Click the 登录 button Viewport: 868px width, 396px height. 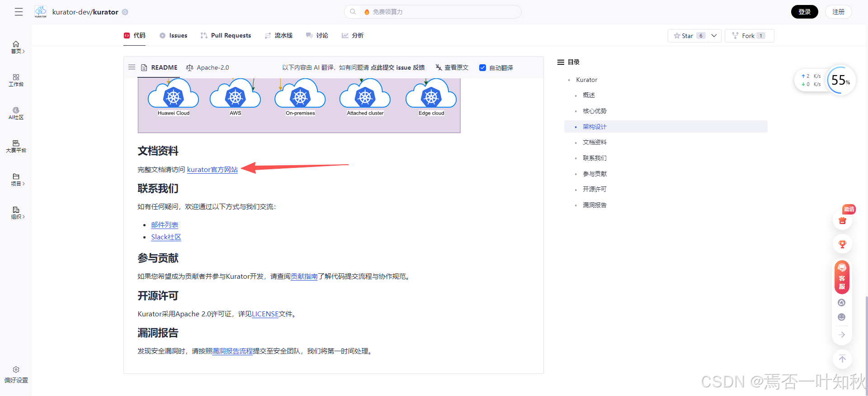pyautogui.click(x=804, y=12)
